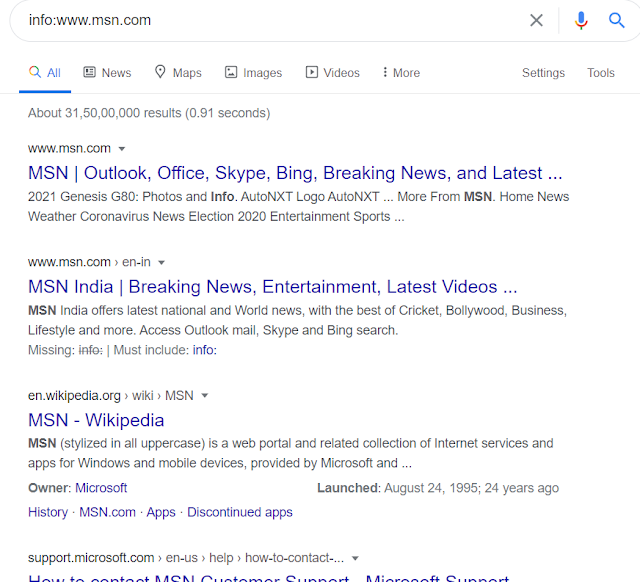Switch to the News tab
Screen dimensions: 640x582
coord(107,73)
